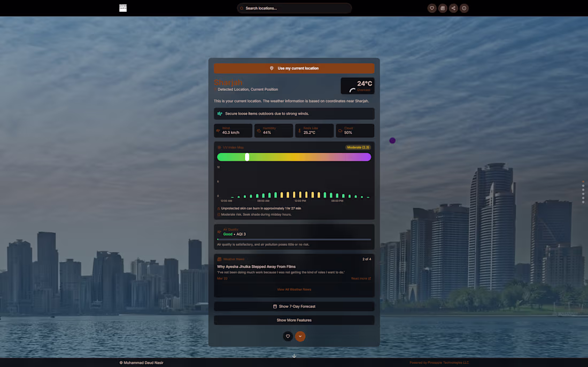Open the calendar icon in the top bar
This screenshot has height=367, width=588.
[443, 8]
